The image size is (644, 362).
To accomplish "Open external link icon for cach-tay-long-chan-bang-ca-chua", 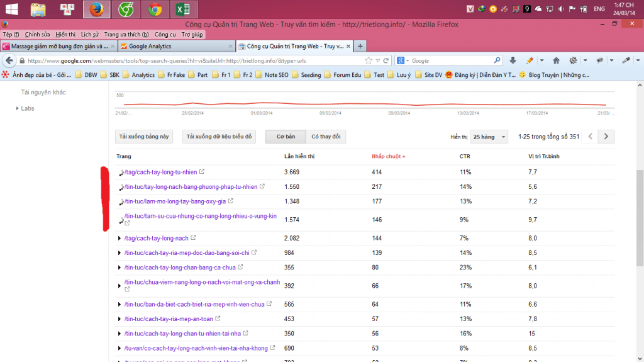I will click(x=240, y=267).
